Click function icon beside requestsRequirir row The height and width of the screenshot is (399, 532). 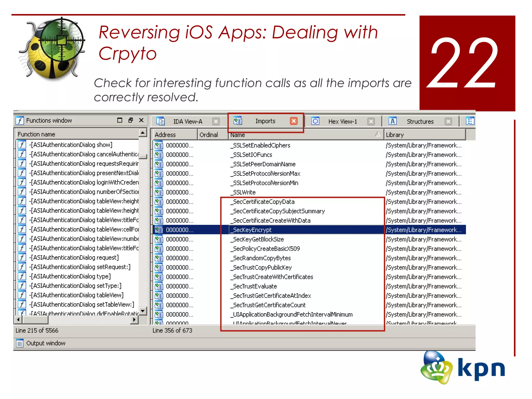[22, 163]
